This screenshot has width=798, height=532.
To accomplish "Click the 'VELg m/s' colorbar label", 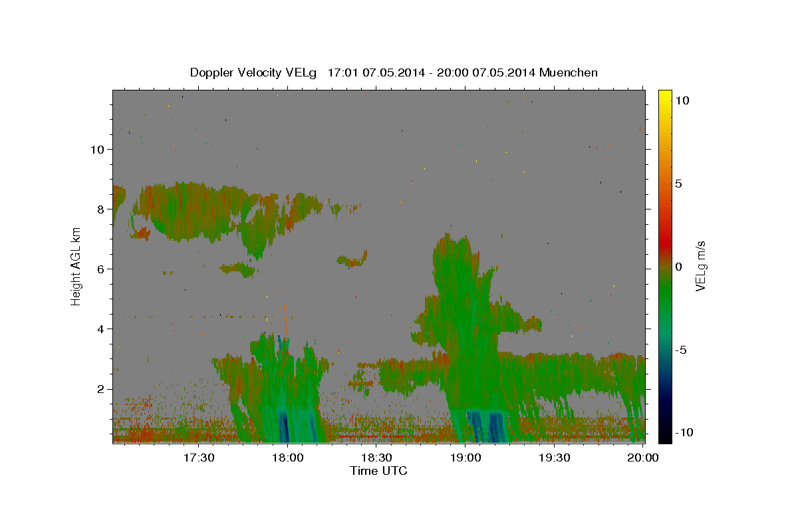I will pyautogui.click(x=700, y=266).
